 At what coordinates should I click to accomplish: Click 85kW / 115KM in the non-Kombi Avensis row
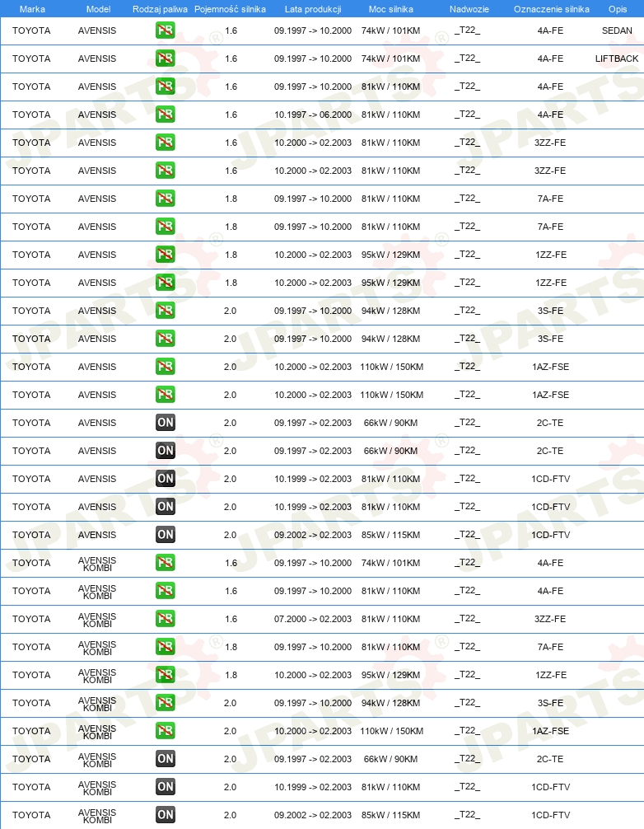pyautogui.click(x=391, y=535)
